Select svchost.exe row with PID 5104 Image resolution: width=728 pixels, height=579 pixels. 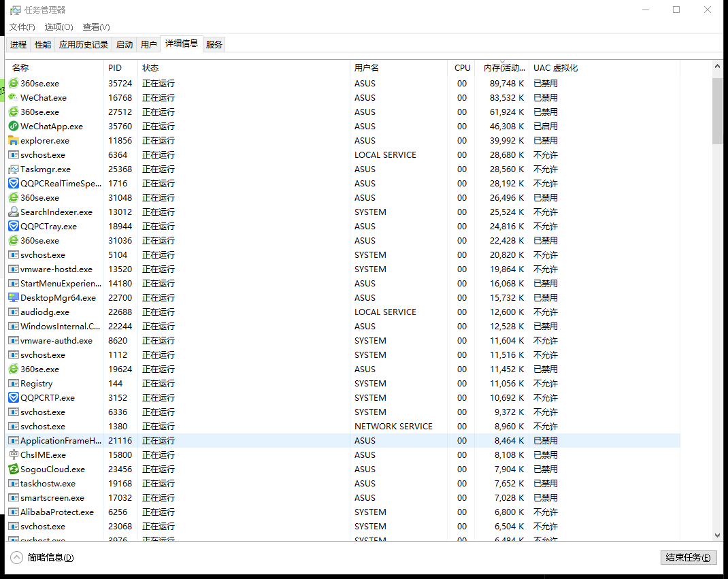coord(344,255)
